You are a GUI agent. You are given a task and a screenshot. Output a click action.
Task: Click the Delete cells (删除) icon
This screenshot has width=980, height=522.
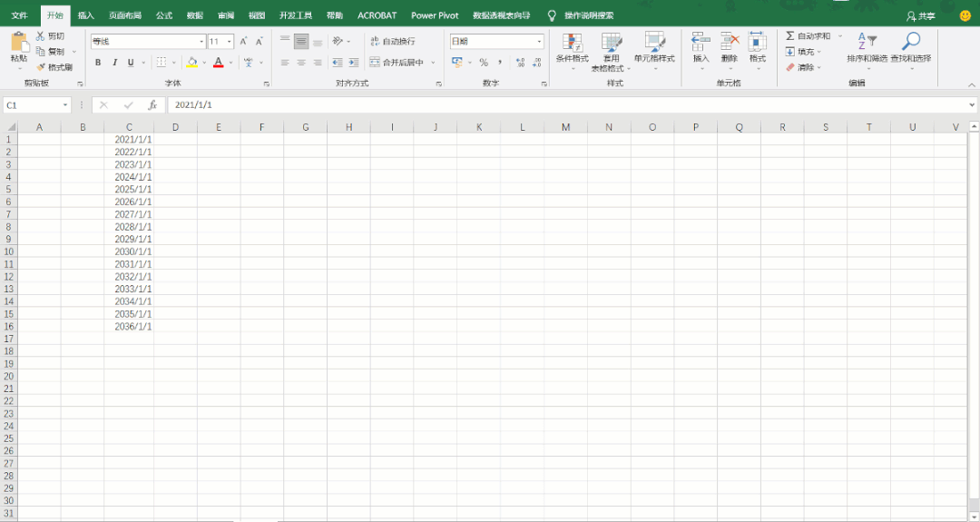730,42
